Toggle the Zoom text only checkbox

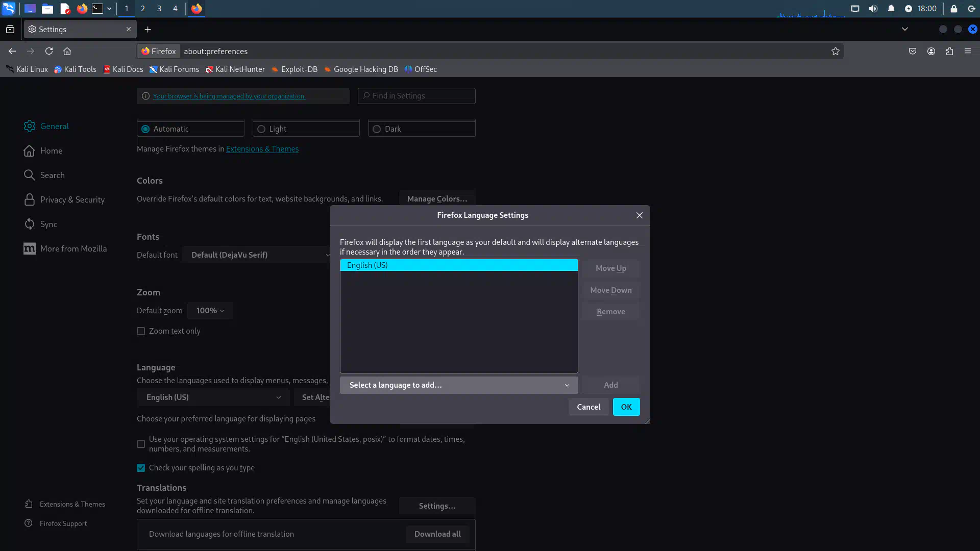[x=141, y=331]
